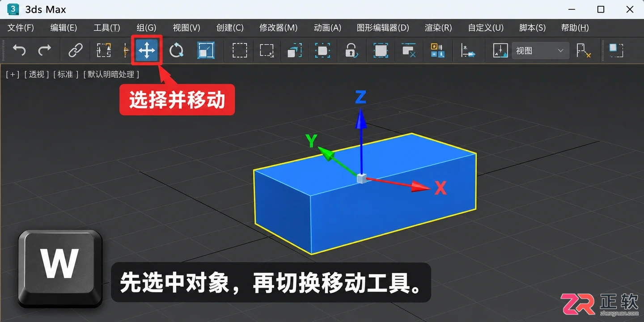Choose the dashed rectangular selection region icon
This screenshot has width=644, height=322.
[240, 50]
